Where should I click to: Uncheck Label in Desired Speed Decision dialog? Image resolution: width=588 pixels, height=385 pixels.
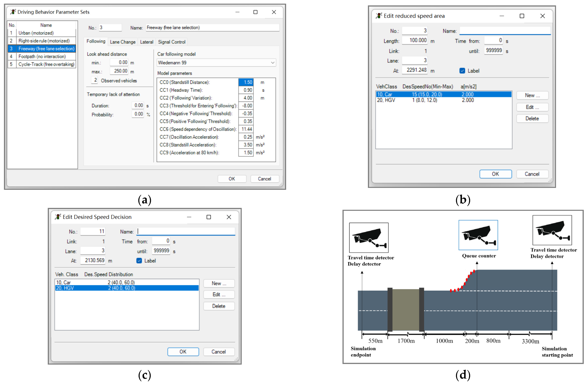139,261
